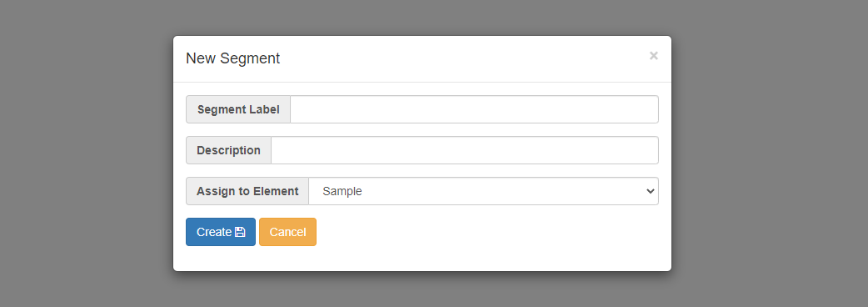This screenshot has height=307, width=868.
Task: Focus the Segment Label text field
Action: [x=475, y=109]
